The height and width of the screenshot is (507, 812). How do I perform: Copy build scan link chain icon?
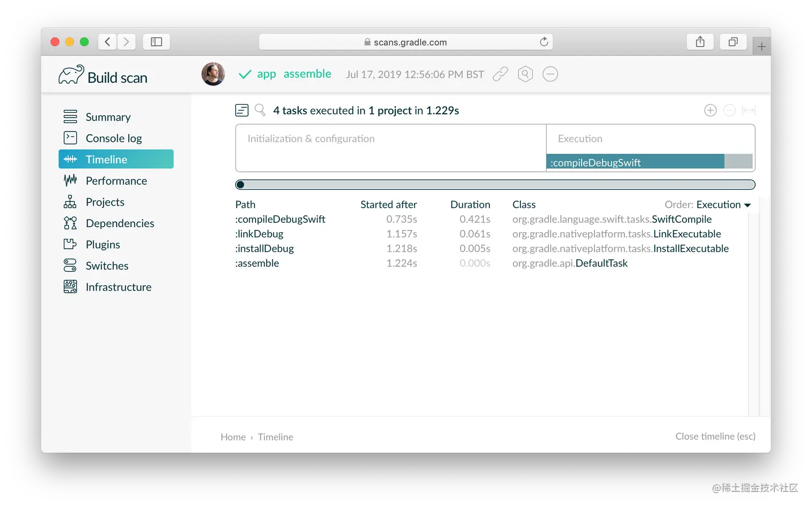tap(501, 74)
